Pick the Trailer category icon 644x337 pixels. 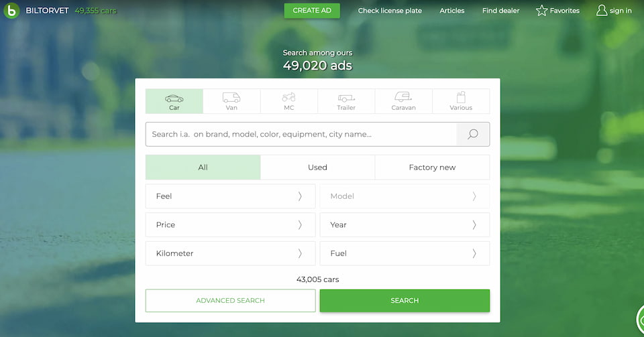point(346,98)
